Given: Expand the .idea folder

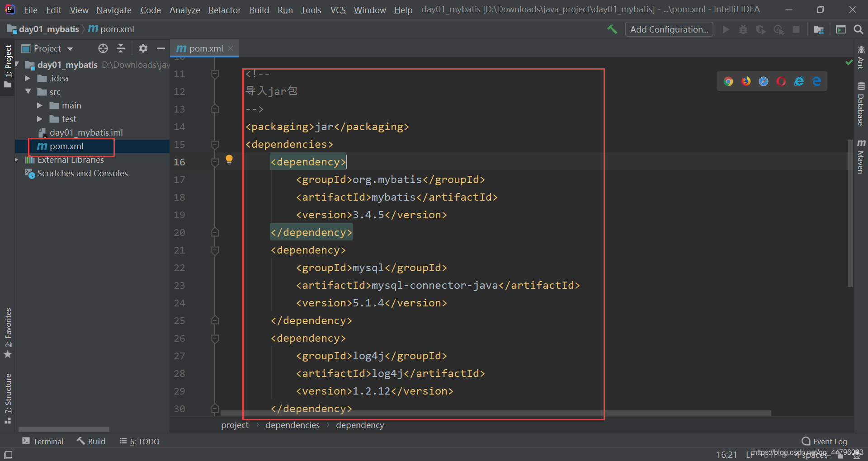Looking at the screenshot, I should [27, 78].
